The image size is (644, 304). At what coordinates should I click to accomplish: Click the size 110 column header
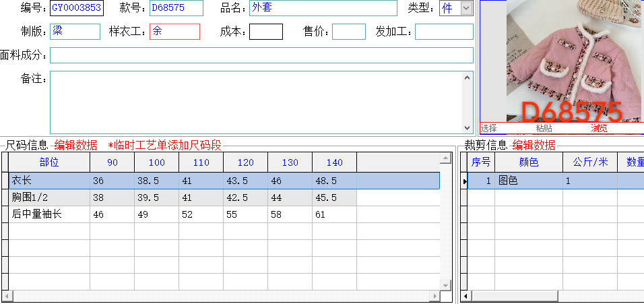tap(201, 162)
